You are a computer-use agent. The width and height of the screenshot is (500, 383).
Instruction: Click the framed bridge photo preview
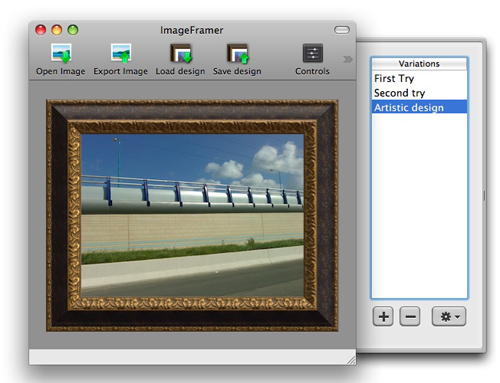click(x=192, y=215)
